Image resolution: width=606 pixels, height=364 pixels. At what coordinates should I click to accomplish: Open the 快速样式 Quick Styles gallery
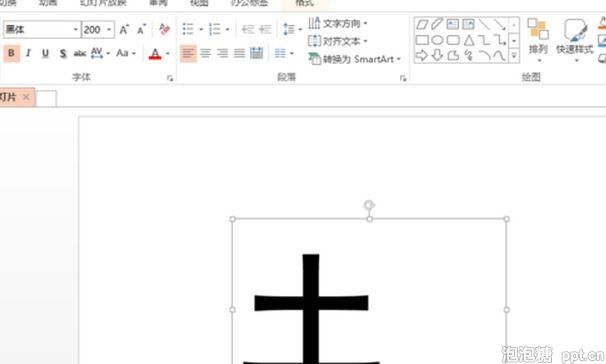(x=575, y=40)
